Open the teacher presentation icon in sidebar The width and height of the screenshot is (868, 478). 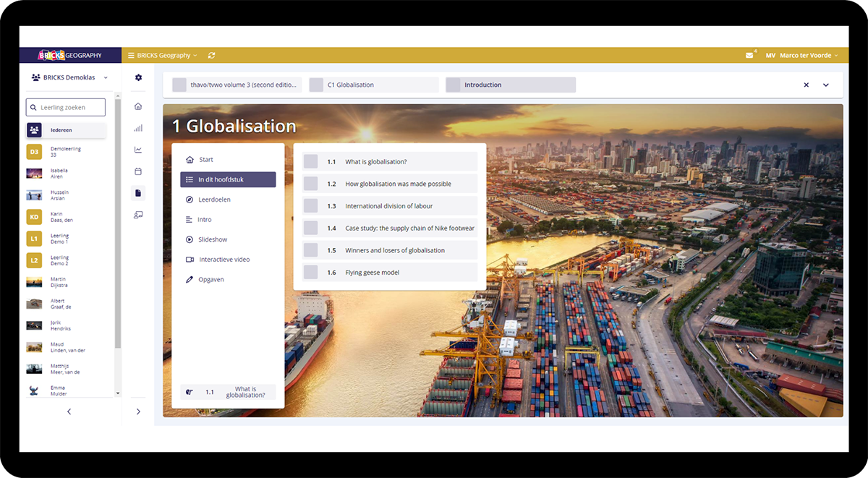[138, 215]
